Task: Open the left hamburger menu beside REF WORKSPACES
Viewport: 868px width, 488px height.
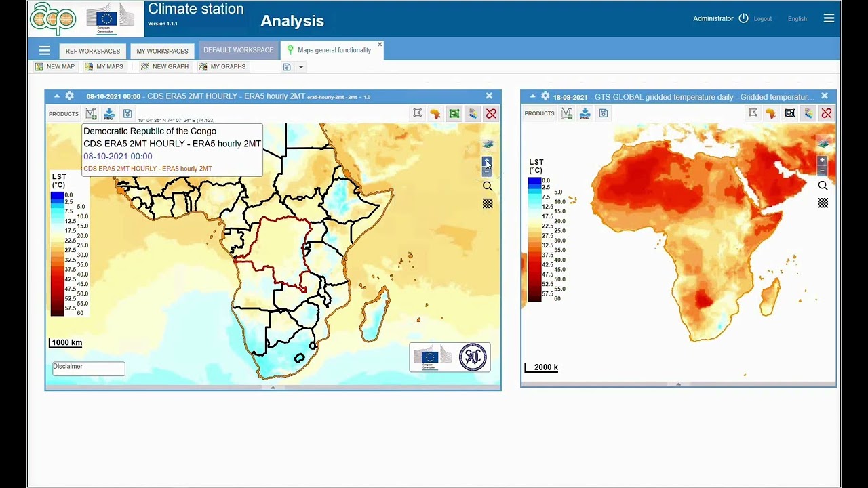Action: [x=44, y=50]
